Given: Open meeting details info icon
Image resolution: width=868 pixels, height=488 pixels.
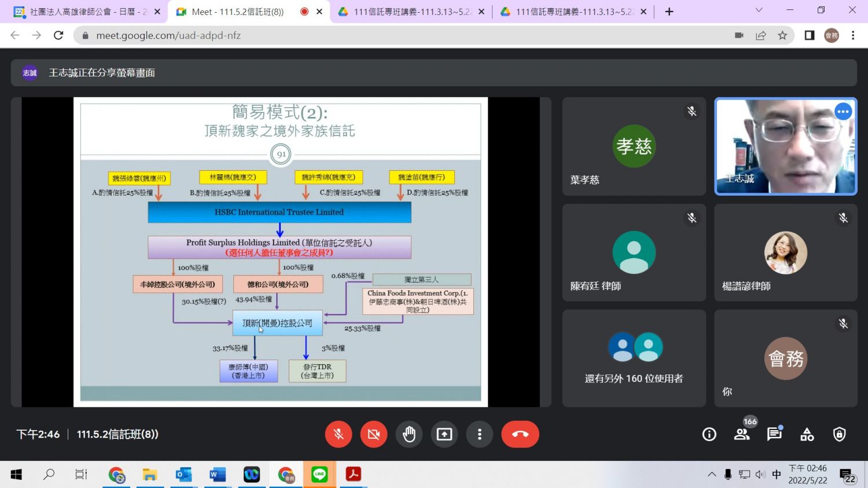Looking at the screenshot, I should [709, 434].
